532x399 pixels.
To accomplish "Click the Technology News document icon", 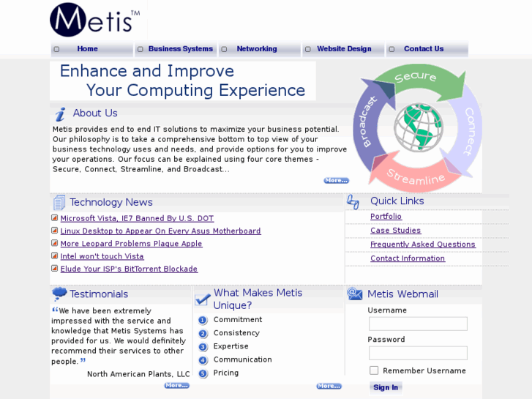I will point(59,202).
